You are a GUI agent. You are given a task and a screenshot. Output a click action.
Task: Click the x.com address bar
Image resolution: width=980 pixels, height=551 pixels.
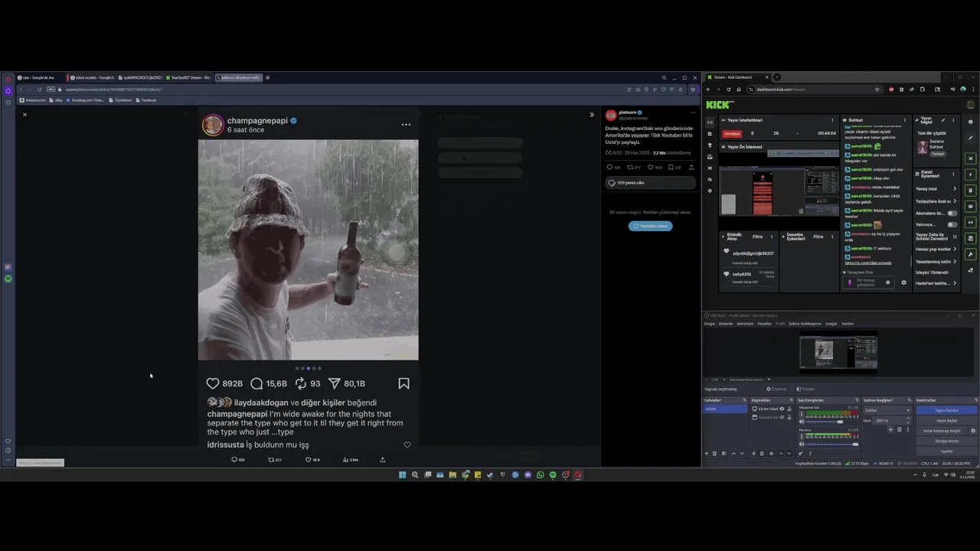pyautogui.click(x=337, y=90)
